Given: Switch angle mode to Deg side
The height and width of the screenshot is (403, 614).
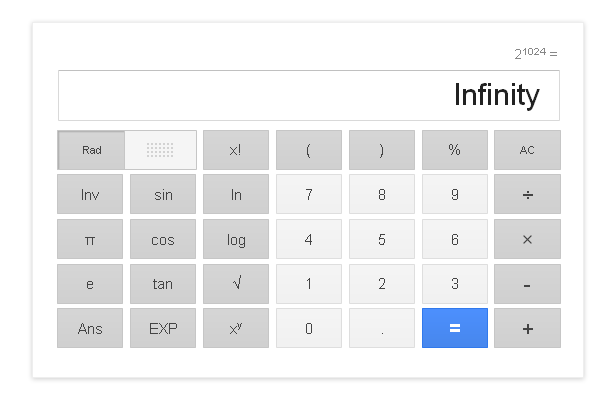Looking at the screenshot, I should pos(160,150).
